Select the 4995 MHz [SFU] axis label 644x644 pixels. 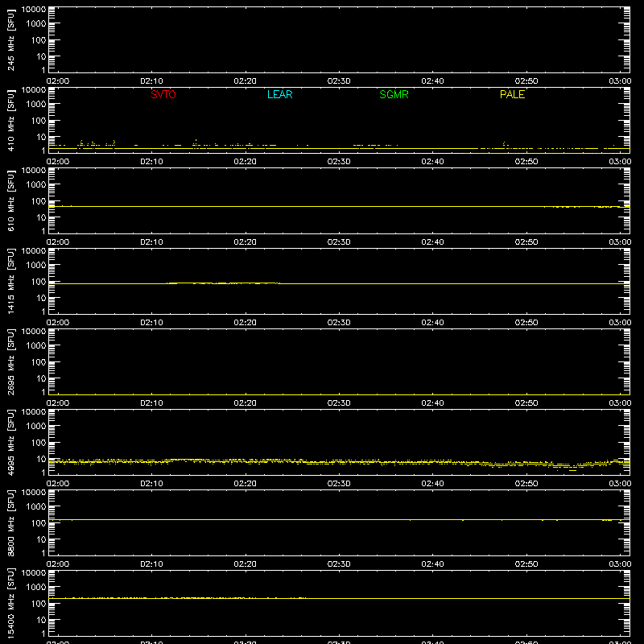[x=10, y=443]
